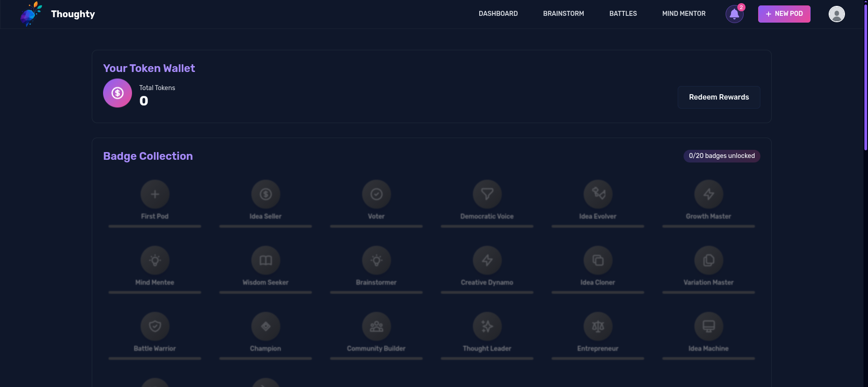Image resolution: width=868 pixels, height=387 pixels.
Task: Click the Thoughty brand name
Action: 73,14
